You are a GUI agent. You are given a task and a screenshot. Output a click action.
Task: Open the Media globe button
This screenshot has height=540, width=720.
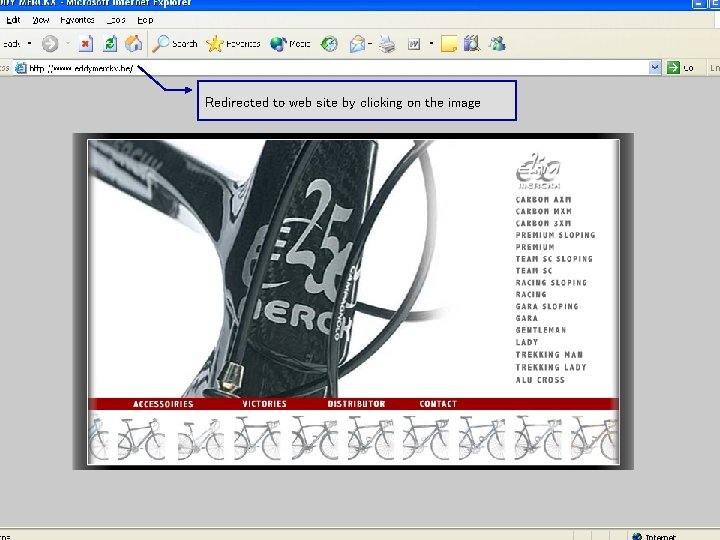(290, 44)
